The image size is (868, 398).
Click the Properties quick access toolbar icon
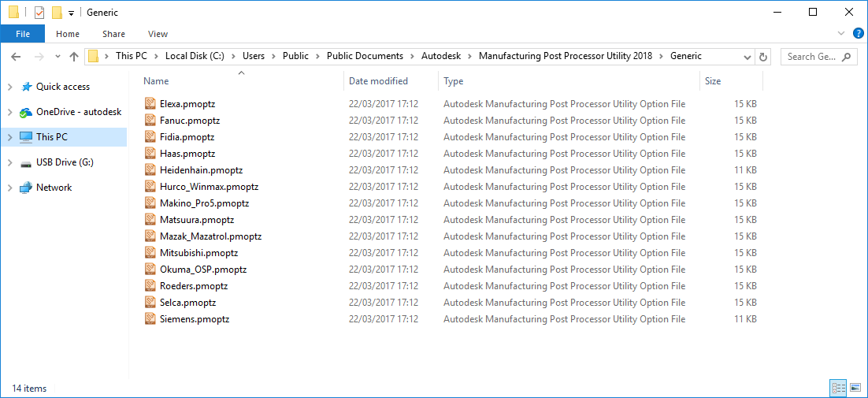[x=39, y=13]
